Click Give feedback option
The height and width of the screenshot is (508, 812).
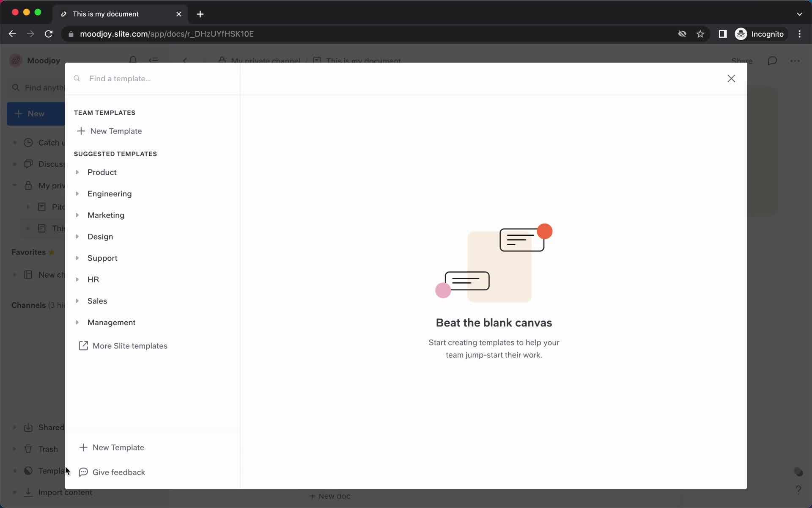(119, 472)
